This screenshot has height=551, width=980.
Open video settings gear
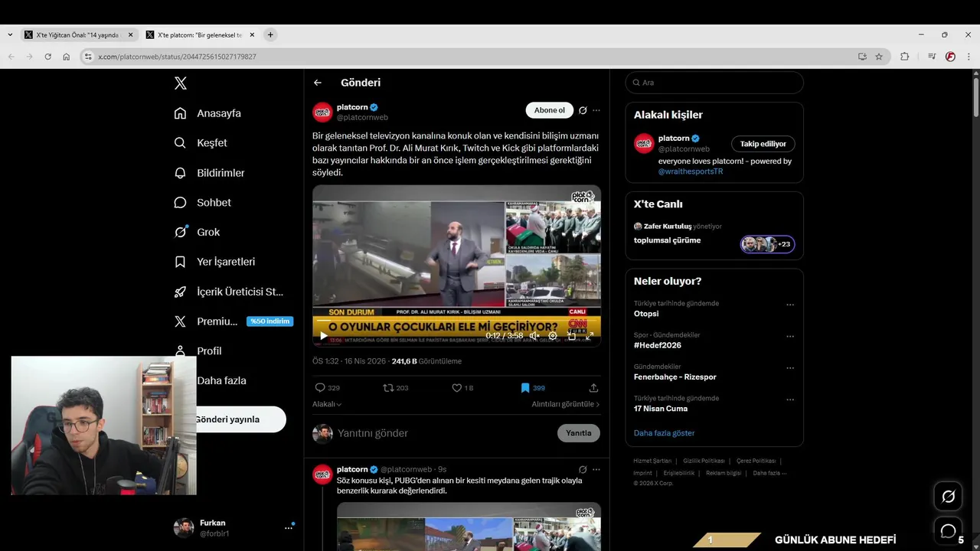553,335
